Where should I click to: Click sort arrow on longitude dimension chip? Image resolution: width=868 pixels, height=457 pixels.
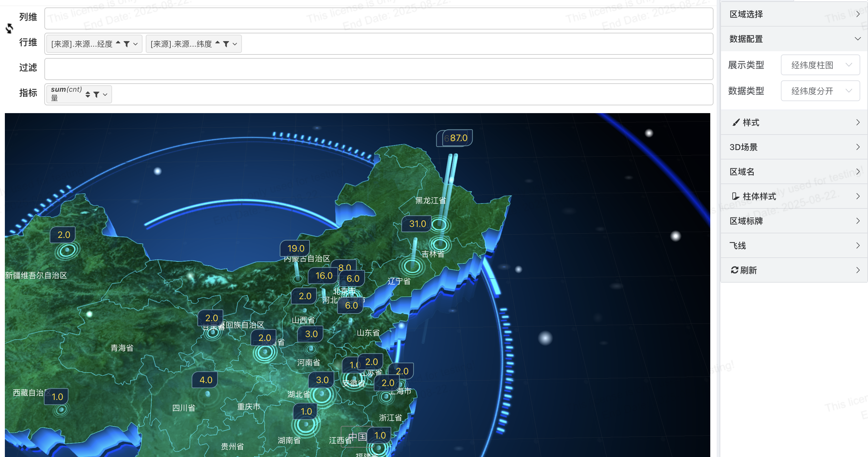[x=118, y=43]
